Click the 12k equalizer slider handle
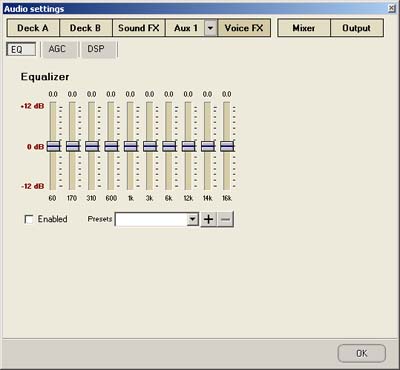This screenshot has width=400, height=370. [188, 146]
